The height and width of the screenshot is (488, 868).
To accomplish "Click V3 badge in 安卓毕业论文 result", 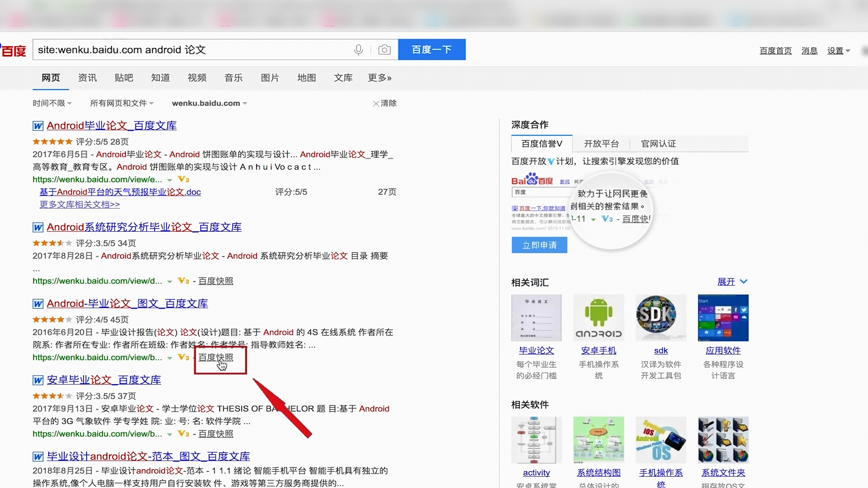I will point(184,434).
